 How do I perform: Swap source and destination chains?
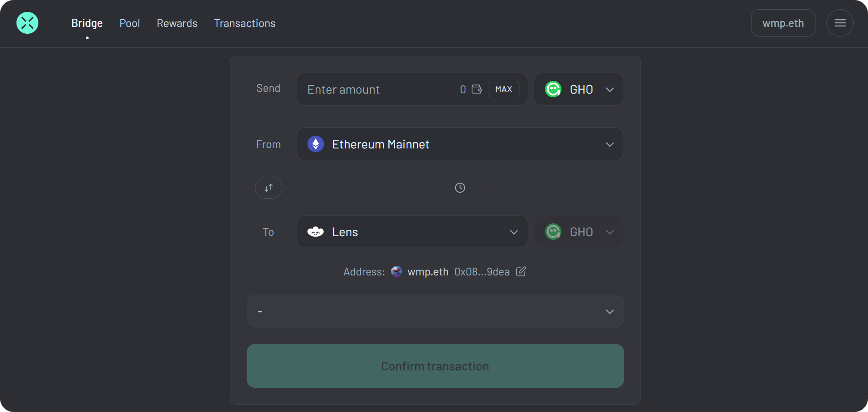tap(269, 188)
